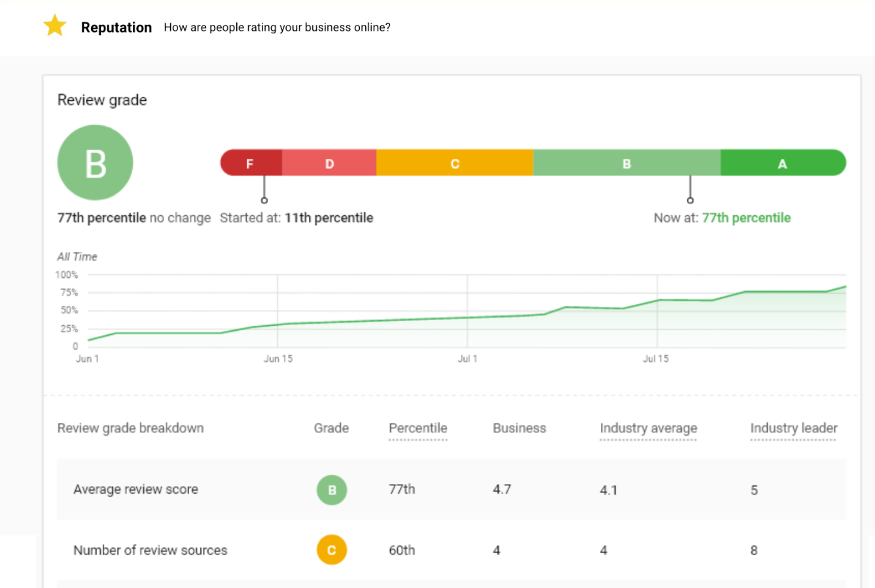
Task: Click the Percentile column header
Action: (x=418, y=428)
